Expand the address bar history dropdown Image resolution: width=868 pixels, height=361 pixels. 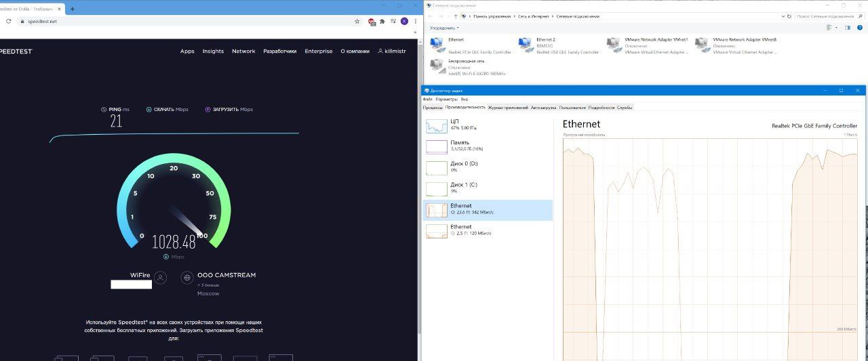[x=782, y=16]
